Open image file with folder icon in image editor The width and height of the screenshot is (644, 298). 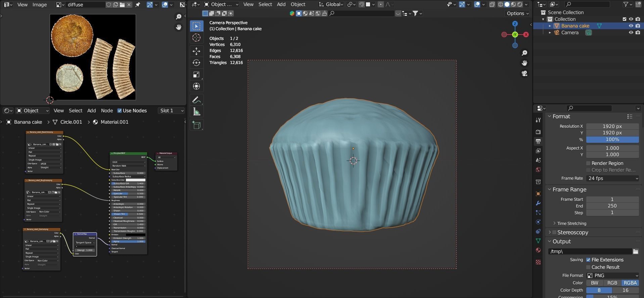(x=122, y=5)
